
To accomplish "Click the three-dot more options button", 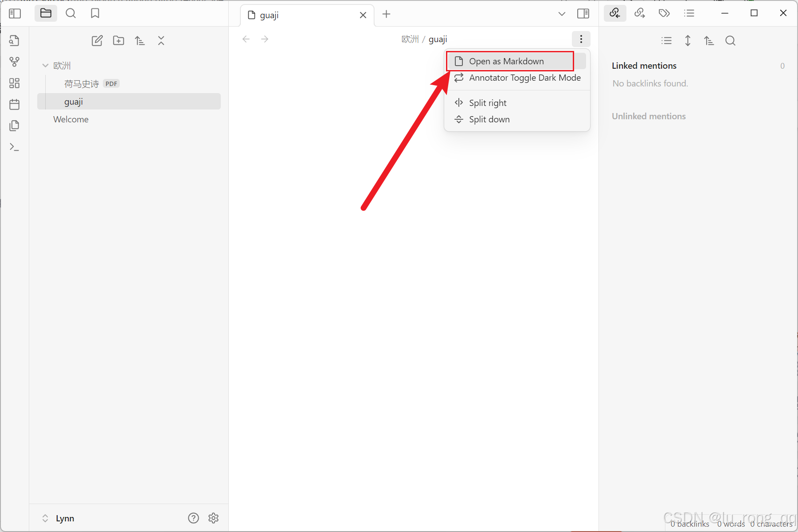I will click(x=581, y=39).
